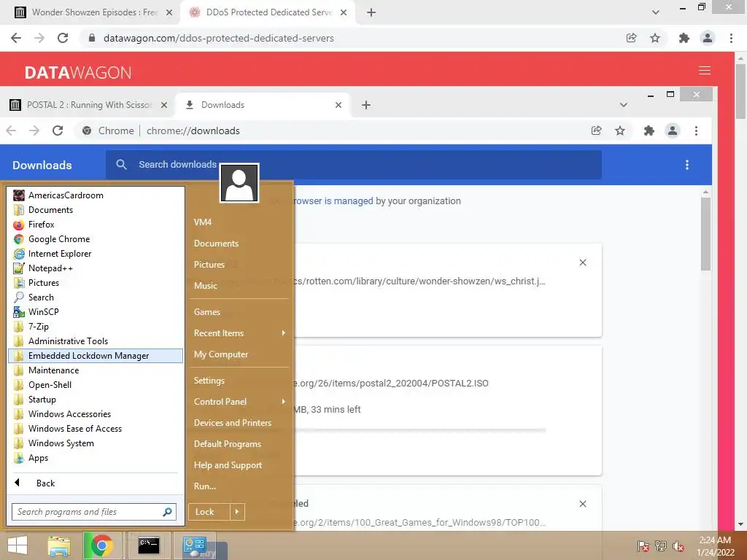Viewport: 747px width, 560px height.
Task: Click the Downloads page vertical scrollbar
Action: [705, 233]
